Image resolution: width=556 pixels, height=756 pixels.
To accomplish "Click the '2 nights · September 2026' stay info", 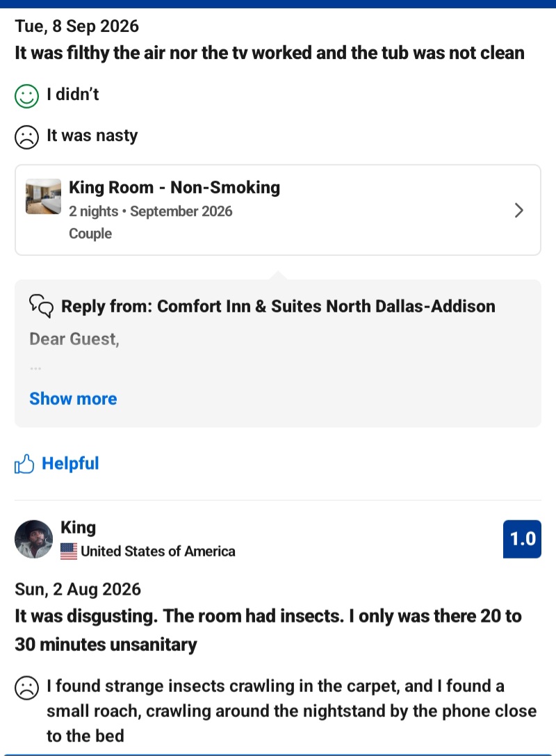I will [x=150, y=211].
